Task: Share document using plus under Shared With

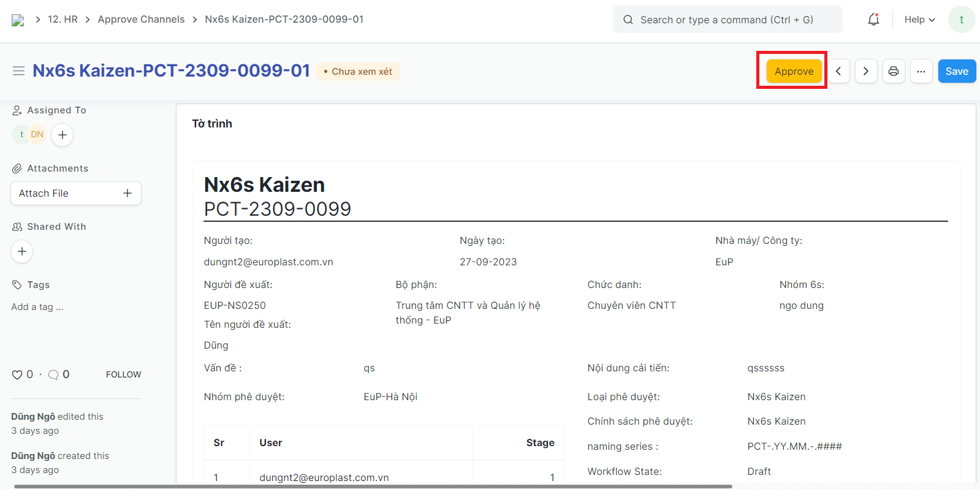Action: click(22, 251)
